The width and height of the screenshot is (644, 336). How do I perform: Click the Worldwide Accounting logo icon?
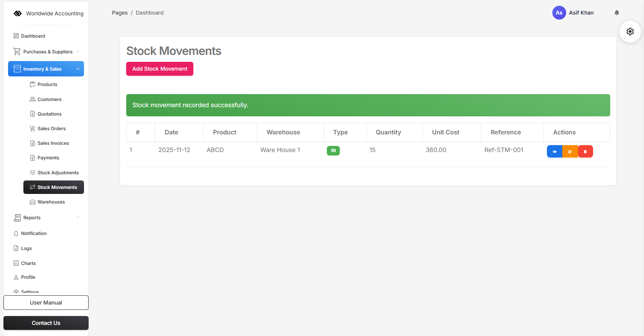point(18,13)
